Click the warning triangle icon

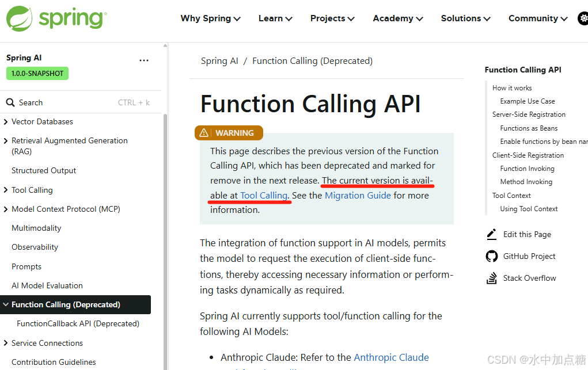pos(204,133)
